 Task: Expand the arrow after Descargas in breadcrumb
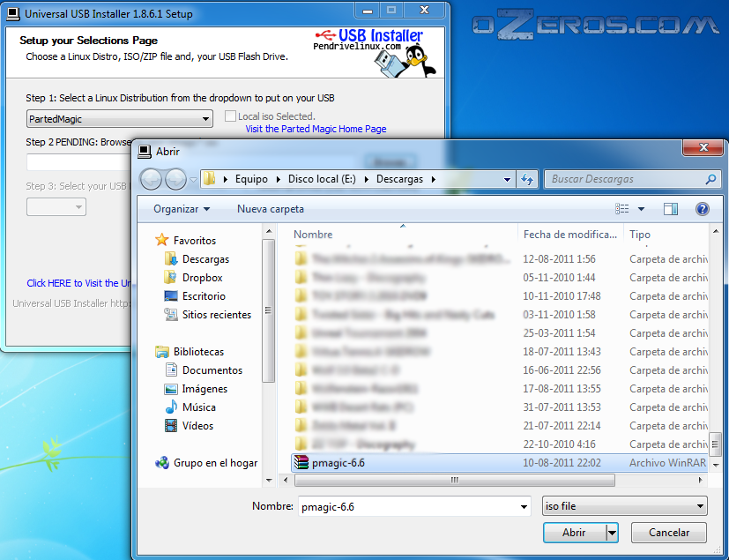tap(434, 179)
